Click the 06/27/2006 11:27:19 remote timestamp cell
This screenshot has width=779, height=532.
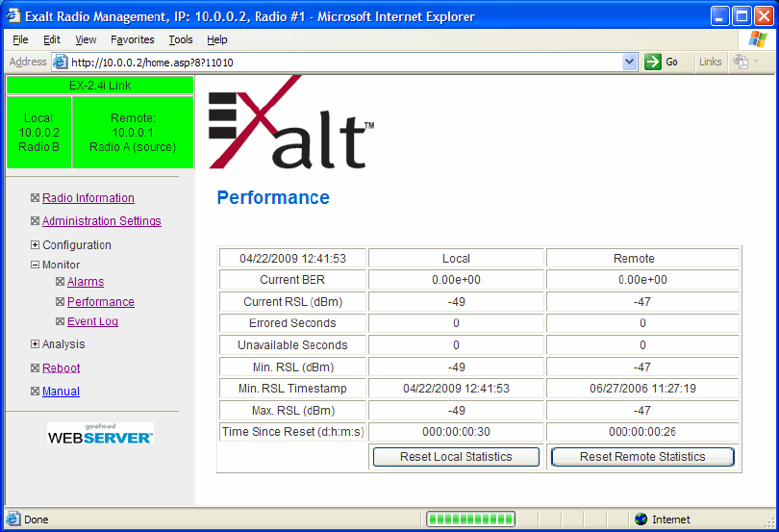[x=642, y=389]
